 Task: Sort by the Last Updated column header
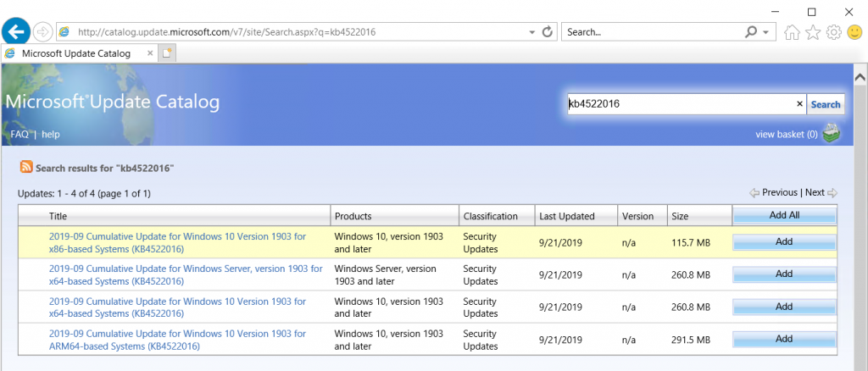(x=567, y=216)
